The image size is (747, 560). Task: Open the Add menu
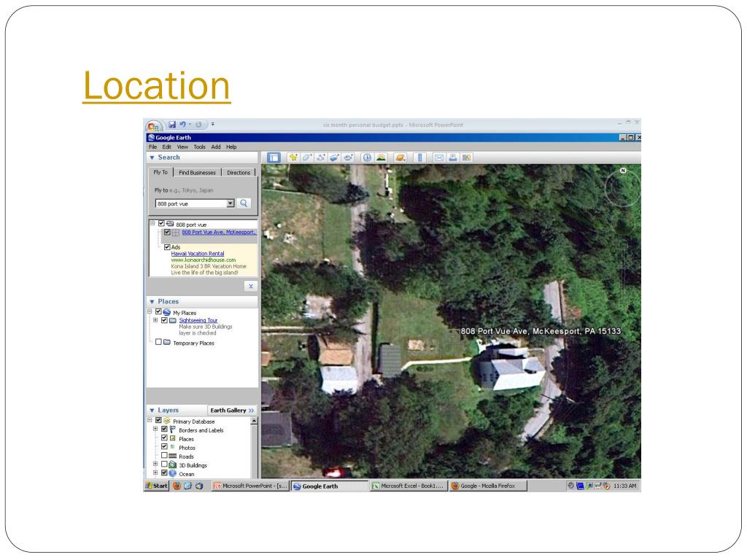pyautogui.click(x=216, y=147)
